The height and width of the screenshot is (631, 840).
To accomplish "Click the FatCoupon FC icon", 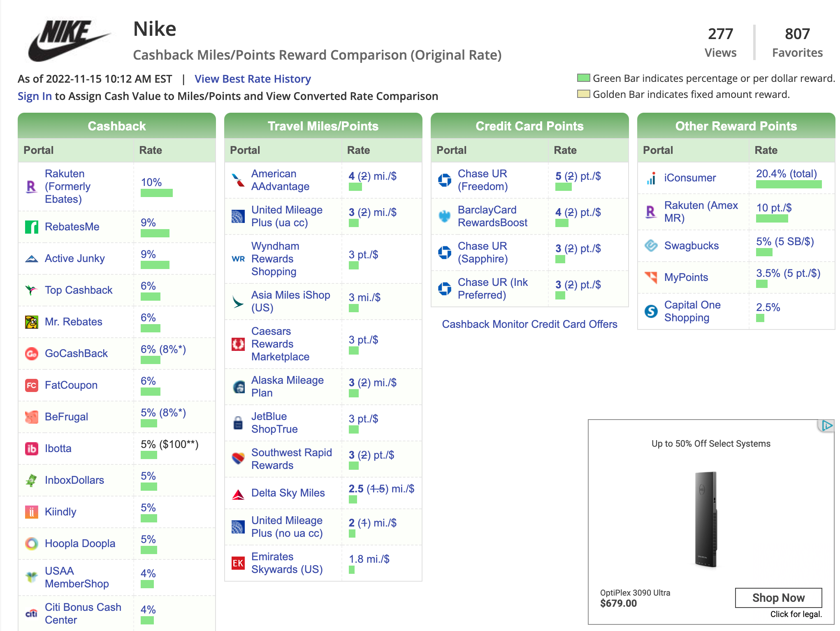I will point(31,385).
